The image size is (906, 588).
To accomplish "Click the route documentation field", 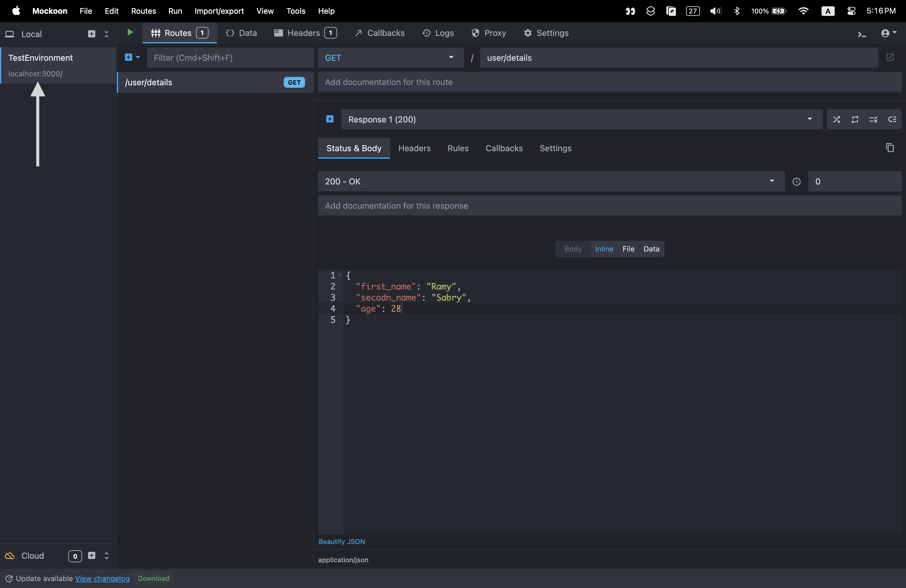I will (609, 82).
